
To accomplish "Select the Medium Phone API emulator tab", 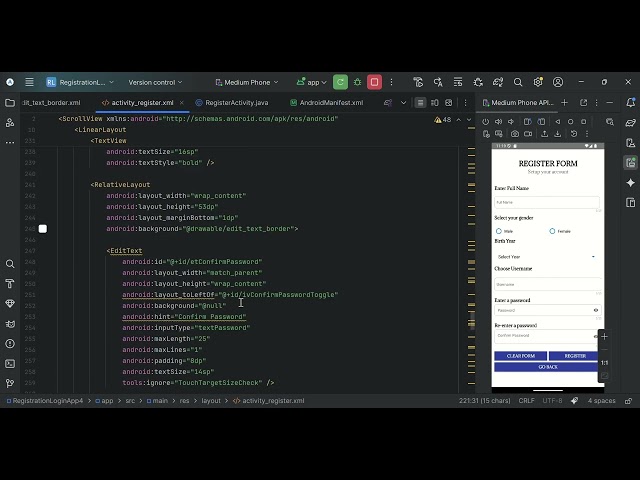I will click(518, 102).
